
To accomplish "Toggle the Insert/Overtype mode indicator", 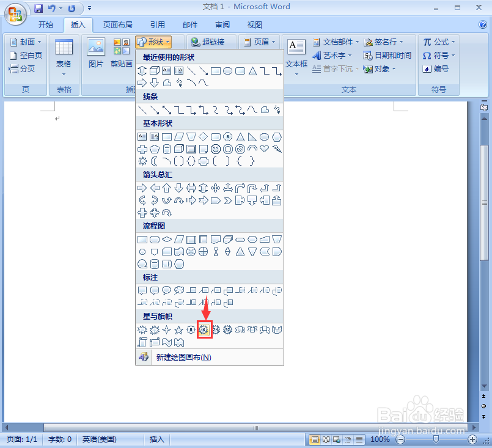I will click(x=157, y=439).
